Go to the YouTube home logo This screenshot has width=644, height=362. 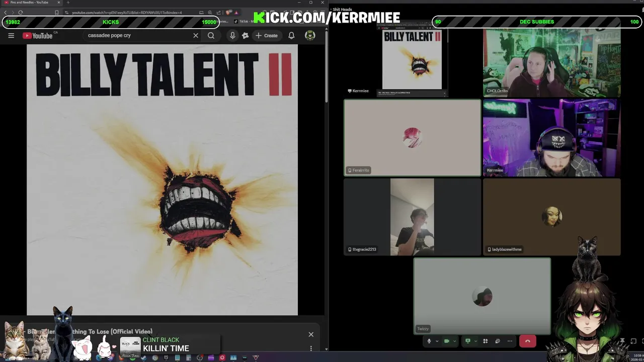(x=38, y=36)
